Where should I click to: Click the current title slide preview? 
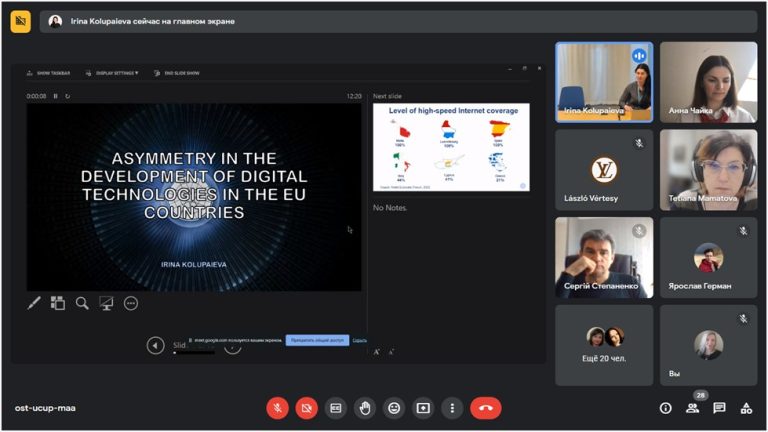point(194,197)
